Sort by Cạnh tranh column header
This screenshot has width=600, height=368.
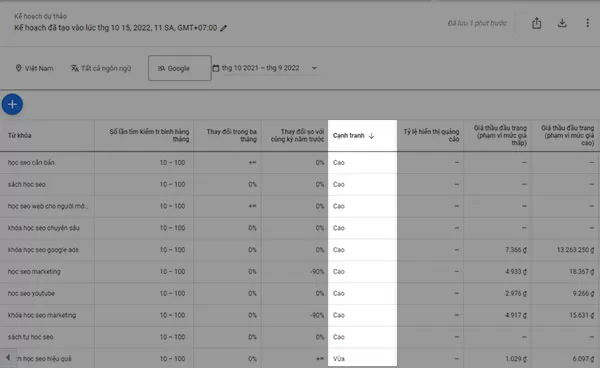353,135
